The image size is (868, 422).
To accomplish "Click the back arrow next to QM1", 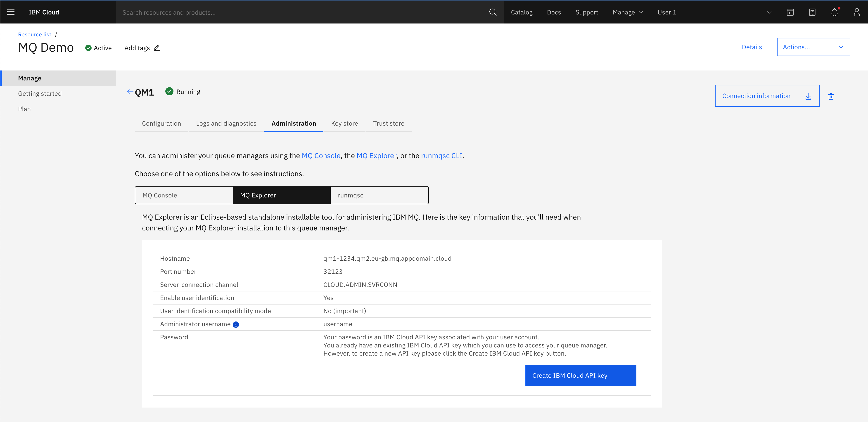I will 130,92.
